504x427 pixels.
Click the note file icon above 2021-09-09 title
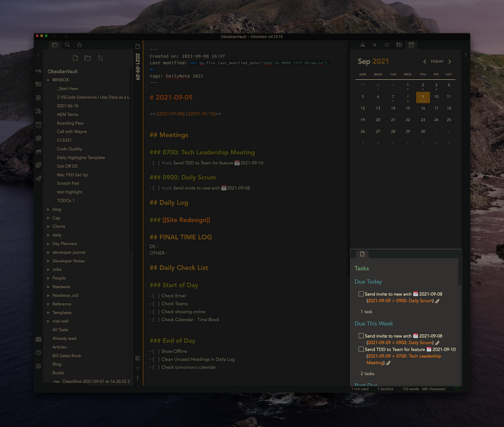pos(138,47)
